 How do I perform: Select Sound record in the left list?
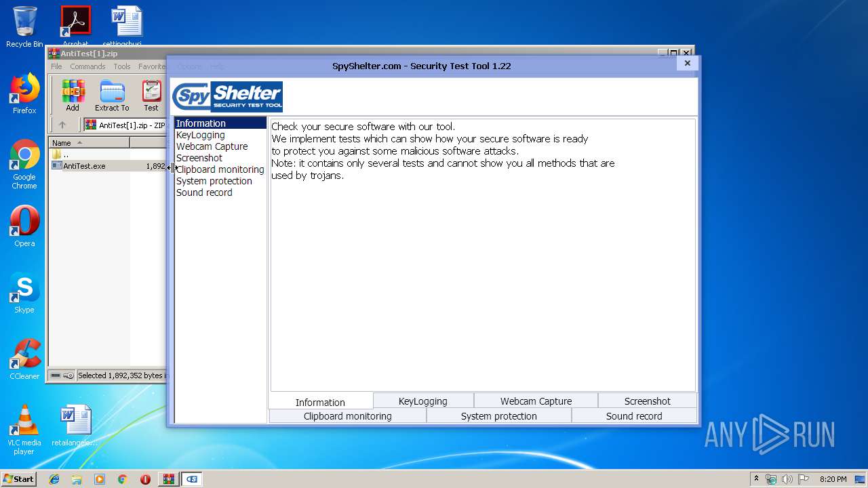(220, 192)
